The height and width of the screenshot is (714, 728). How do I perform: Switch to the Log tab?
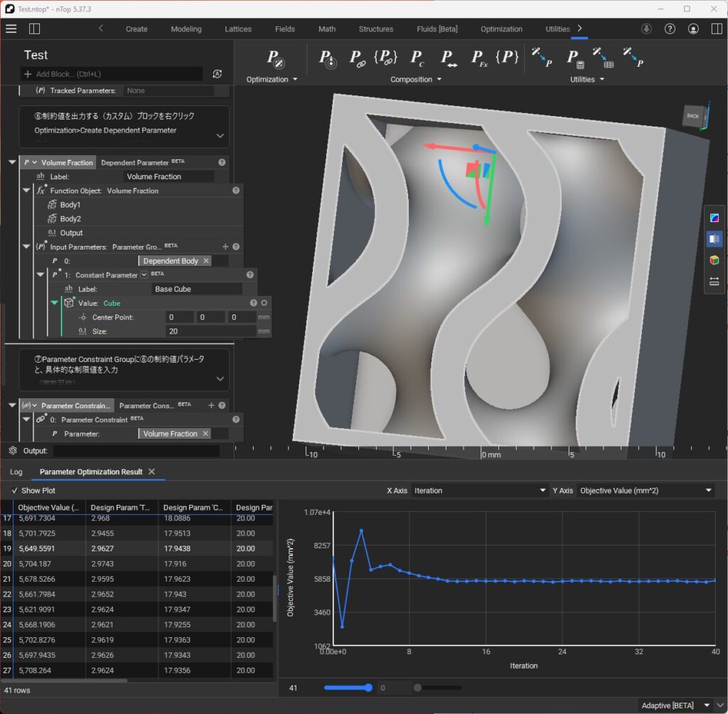pos(16,471)
